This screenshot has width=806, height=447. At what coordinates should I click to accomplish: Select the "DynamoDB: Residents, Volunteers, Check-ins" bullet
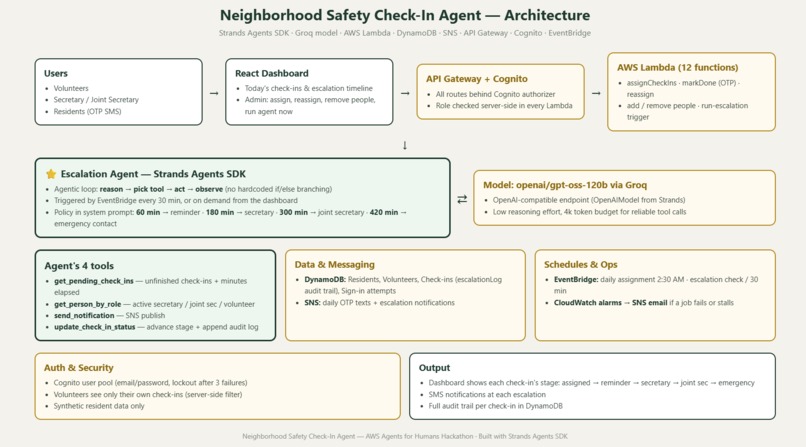pyautogui.click(x=404, y=285)
